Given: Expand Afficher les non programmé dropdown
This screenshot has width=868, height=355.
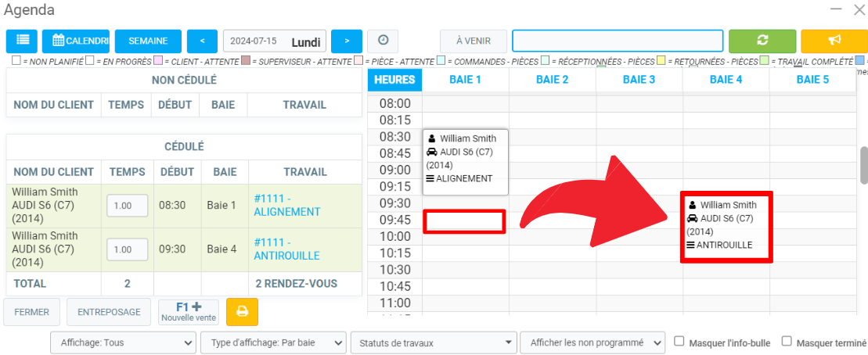Looking at the screenshot, I should click(592, 342).
